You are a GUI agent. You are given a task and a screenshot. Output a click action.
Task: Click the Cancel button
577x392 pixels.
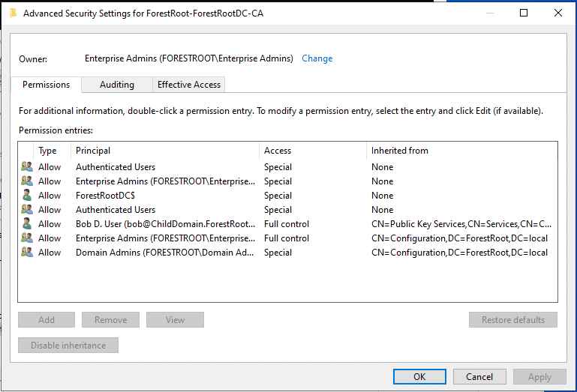[x=479, y=376]
